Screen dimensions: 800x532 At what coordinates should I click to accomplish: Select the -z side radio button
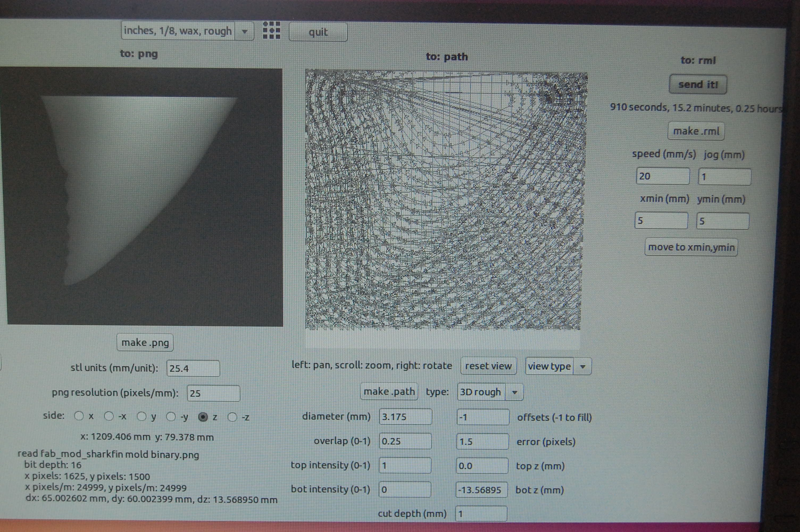coord(232,417)
